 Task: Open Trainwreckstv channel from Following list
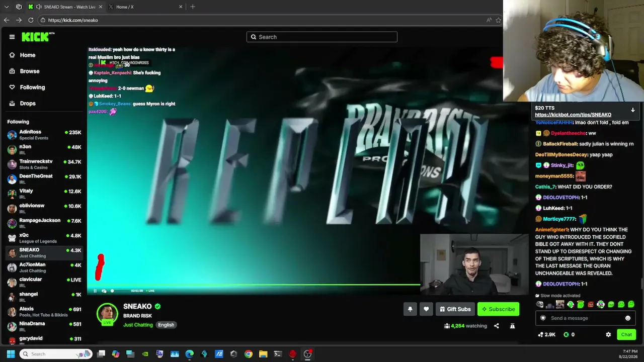click(x=44, y=164)
